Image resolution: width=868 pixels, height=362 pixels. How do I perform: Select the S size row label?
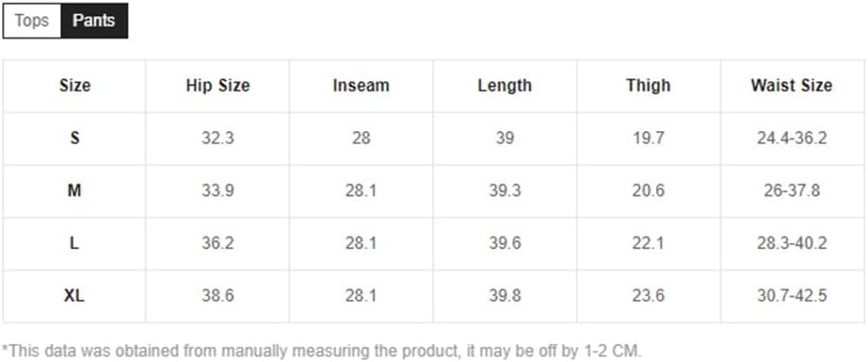click(x=74, y=138)
